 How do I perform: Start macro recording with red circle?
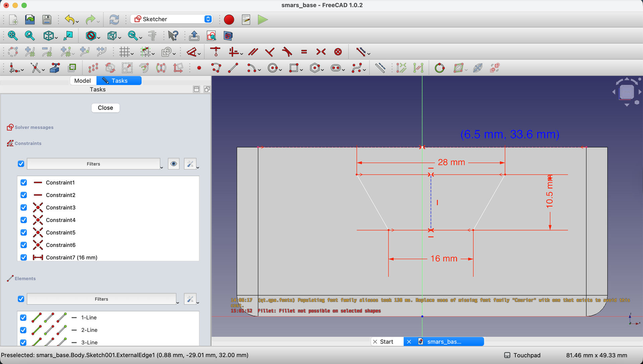(229, 20)
